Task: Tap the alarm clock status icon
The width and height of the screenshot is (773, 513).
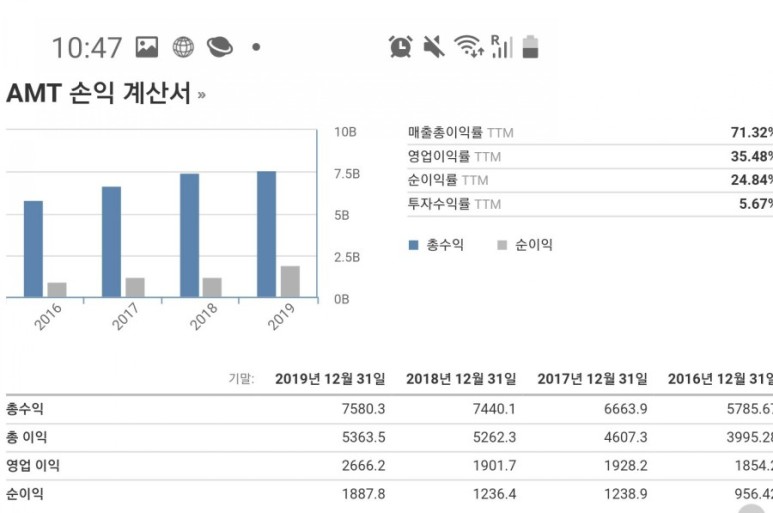Action: click(400, 47)
